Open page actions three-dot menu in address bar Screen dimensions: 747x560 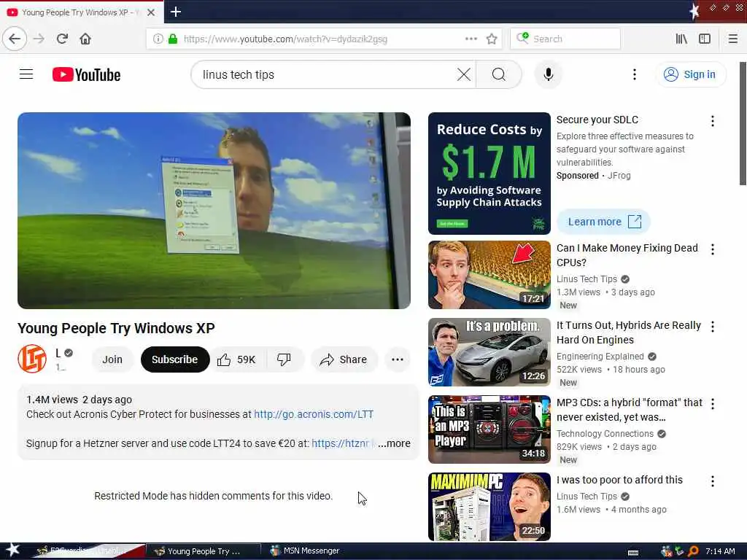(471, 39)
